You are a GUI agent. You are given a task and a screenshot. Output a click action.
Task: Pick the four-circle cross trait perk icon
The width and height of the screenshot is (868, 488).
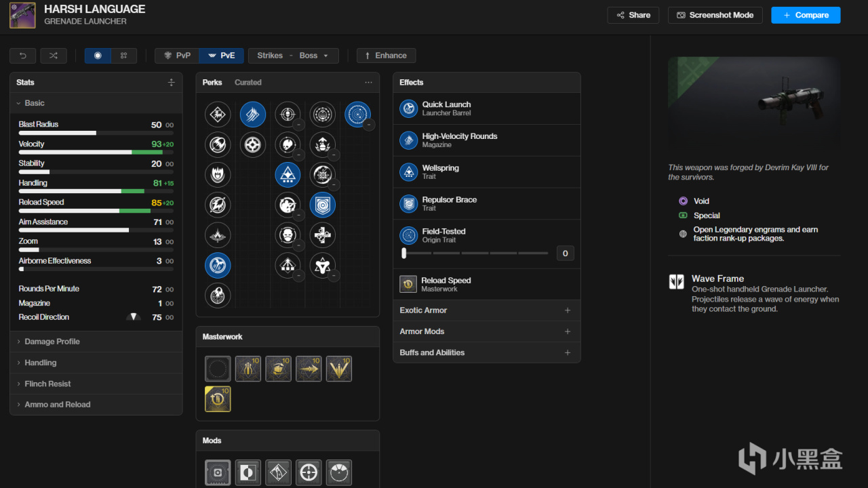click(323, 235)
